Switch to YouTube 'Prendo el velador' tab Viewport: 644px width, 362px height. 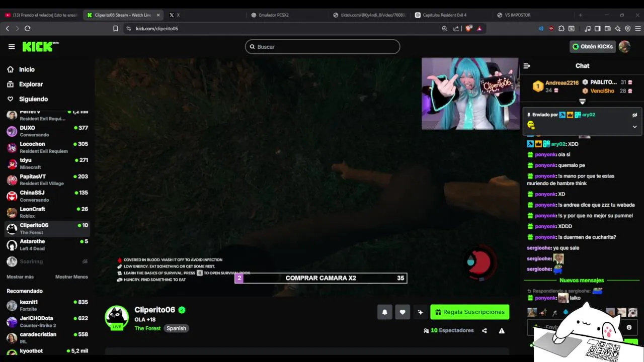41,15
